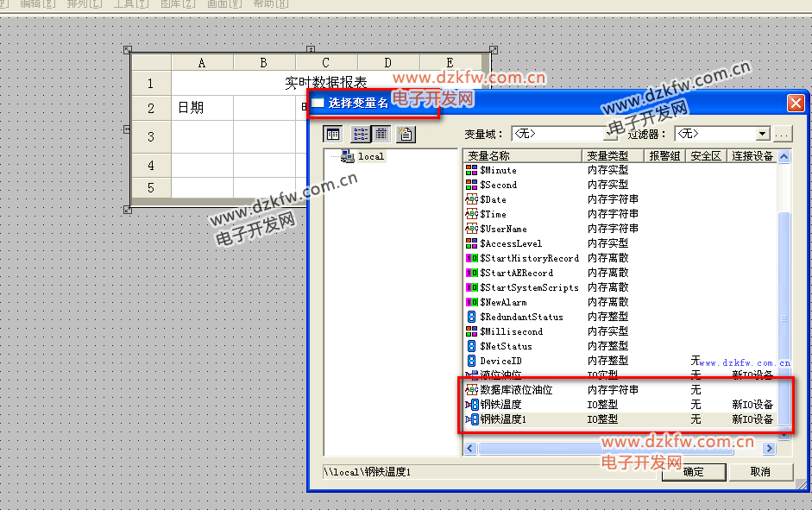This screenshot has width=812, height=510.
Task: Open the 图库 menu
Action: 176,4
